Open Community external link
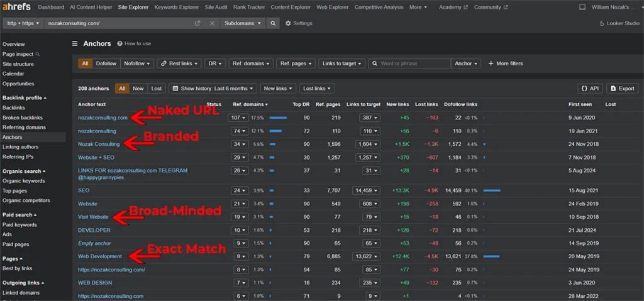The image size is (644, 301). tap(491, 7)
